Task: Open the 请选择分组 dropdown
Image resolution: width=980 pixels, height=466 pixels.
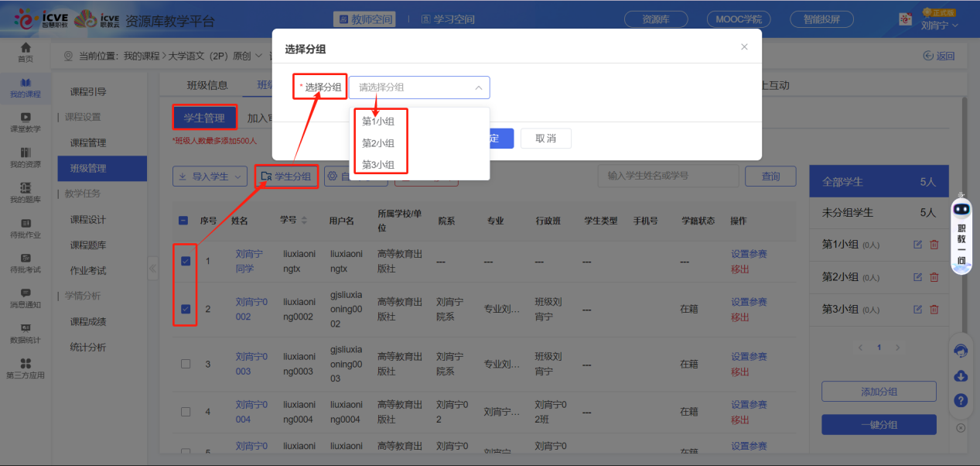Action: 419,87
